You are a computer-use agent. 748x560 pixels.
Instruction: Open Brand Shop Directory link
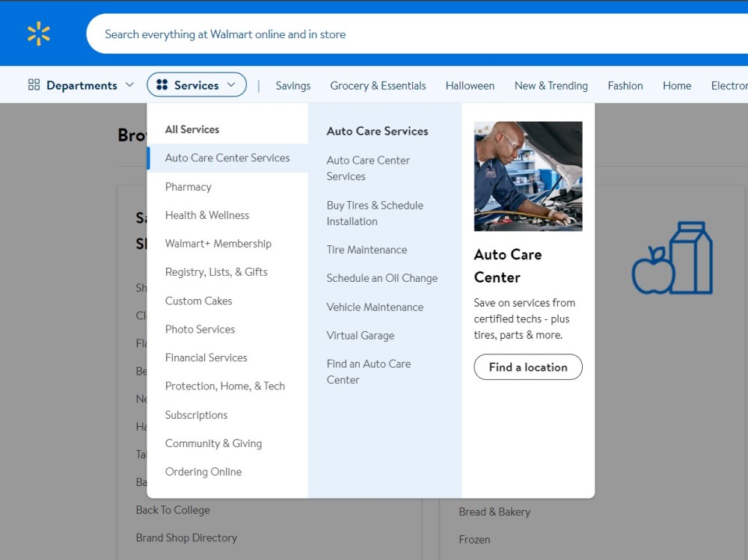tap(186, 538)
